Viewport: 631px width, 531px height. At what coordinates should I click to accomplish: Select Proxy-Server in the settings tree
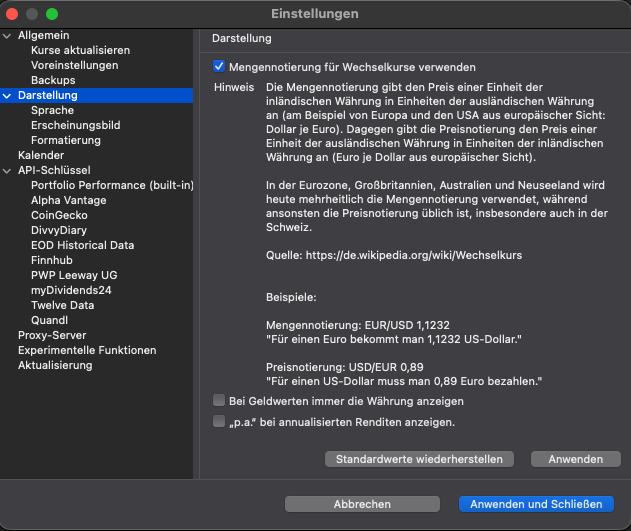click(52, 335)
